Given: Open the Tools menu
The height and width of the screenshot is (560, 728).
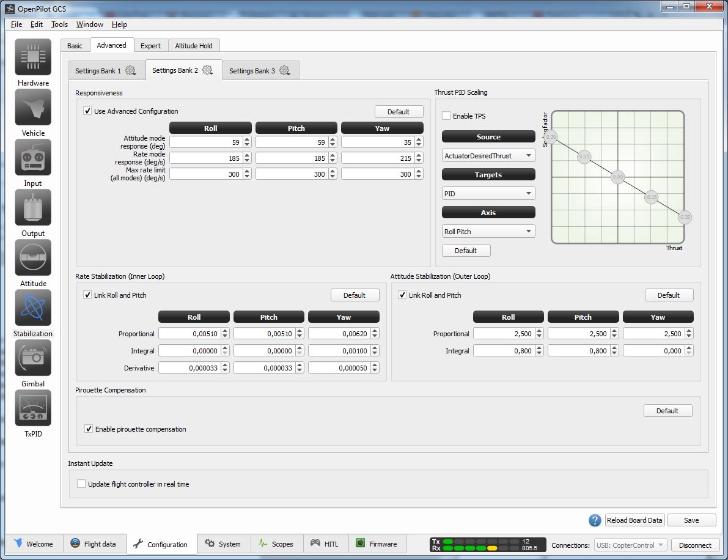Looking at the screenshot, I should (x=59, y=24).
